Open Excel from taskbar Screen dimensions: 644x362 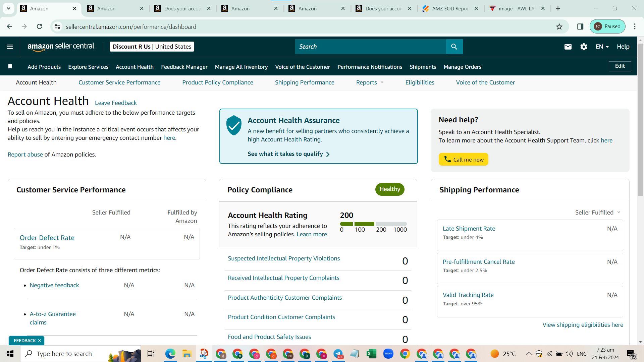click(371, 354)
